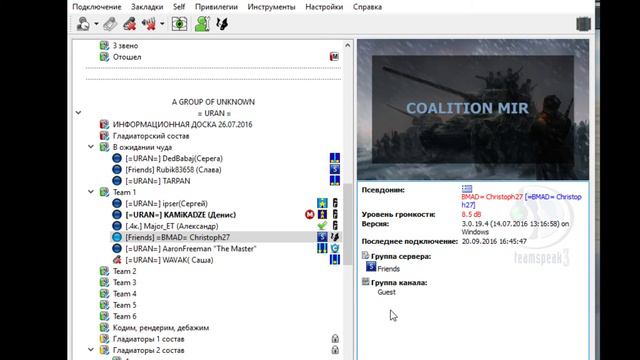Screen dimensions: 640x360
Task: Open the green contacts toolbar icon
Action: (x=202, y=24)
